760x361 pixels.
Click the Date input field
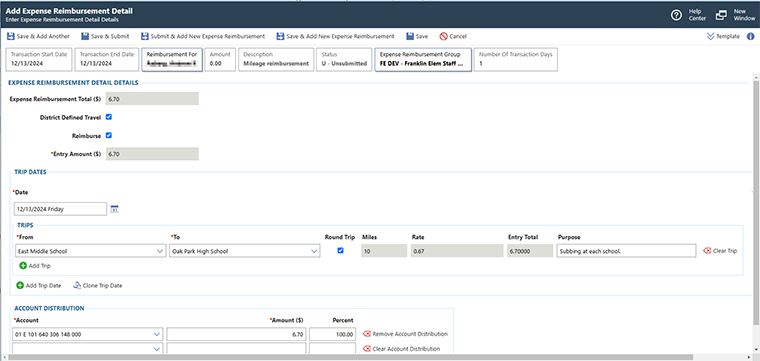click(60, 209)
